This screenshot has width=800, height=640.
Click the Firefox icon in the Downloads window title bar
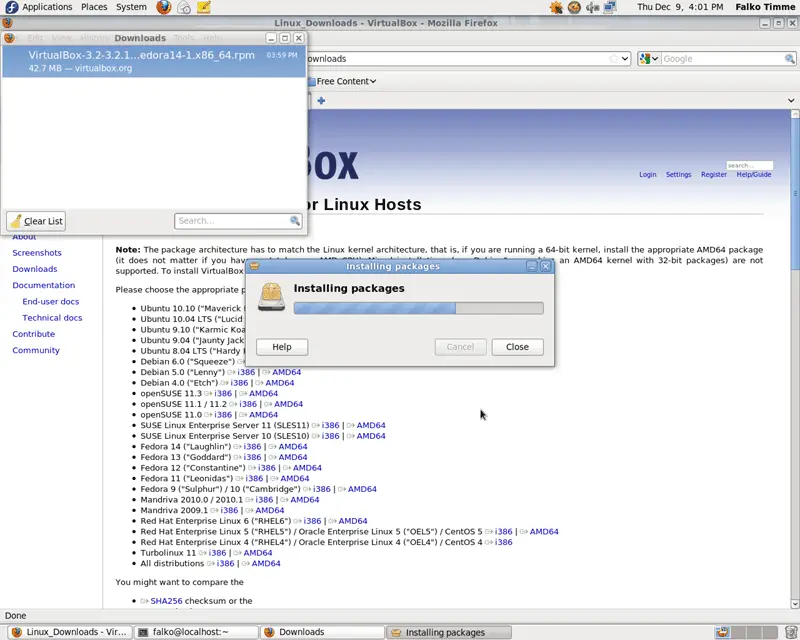[x=9, y=38]
